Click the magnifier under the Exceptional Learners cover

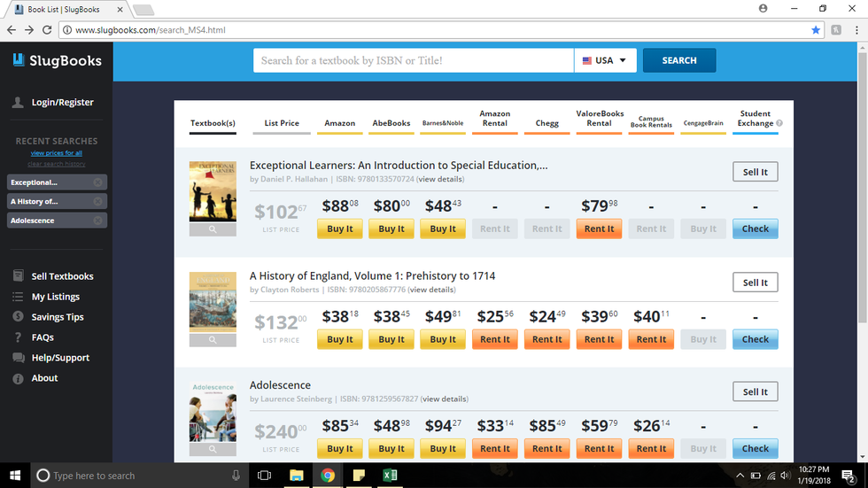point(213,229)
